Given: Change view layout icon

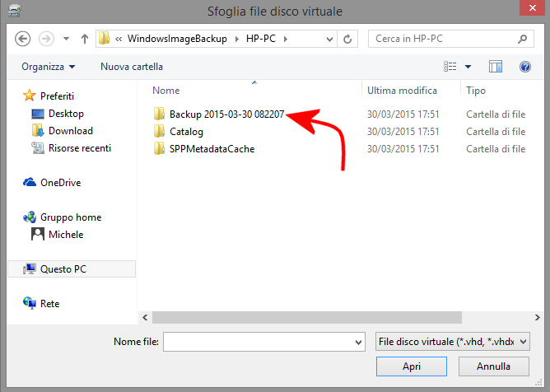Looking at the screenshot, I should tap(450, 67).
